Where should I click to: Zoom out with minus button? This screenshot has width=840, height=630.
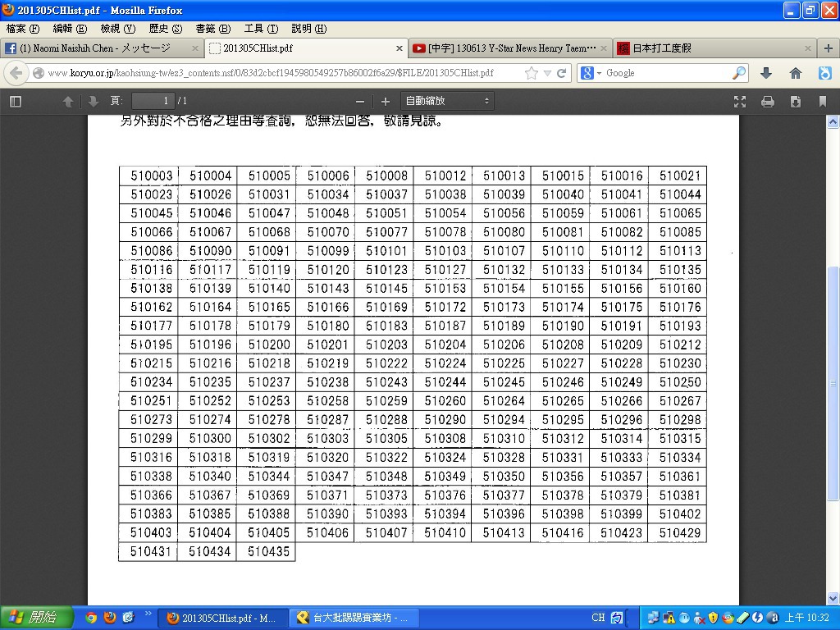coord(360,101)
